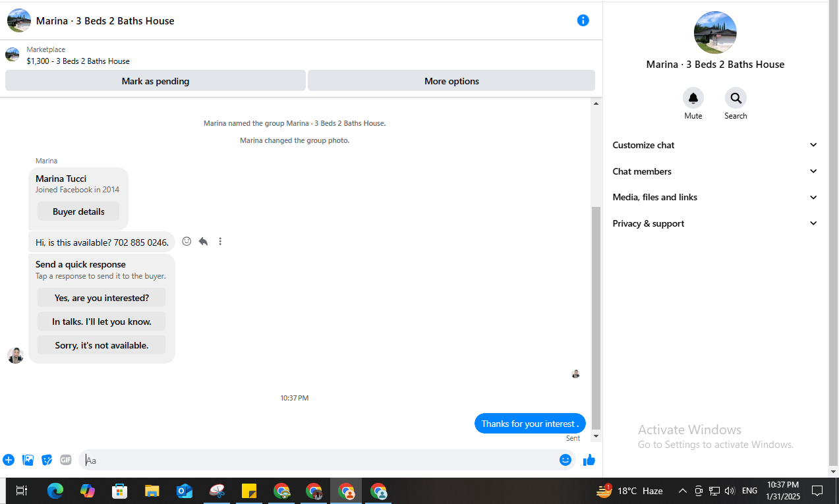Open conversation information icon
The height and width of the screenshot is (504, 839).
point(583,20)
